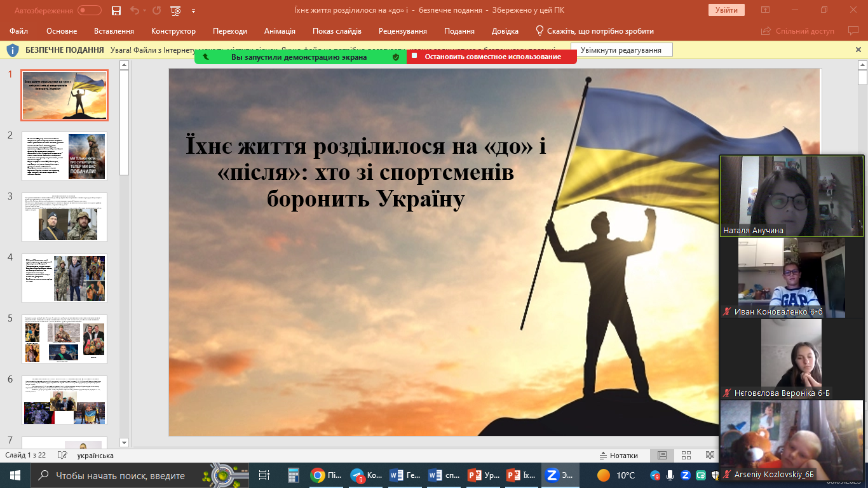
Task: Click the Save floppy disk icon
Action: coord(116,10)
